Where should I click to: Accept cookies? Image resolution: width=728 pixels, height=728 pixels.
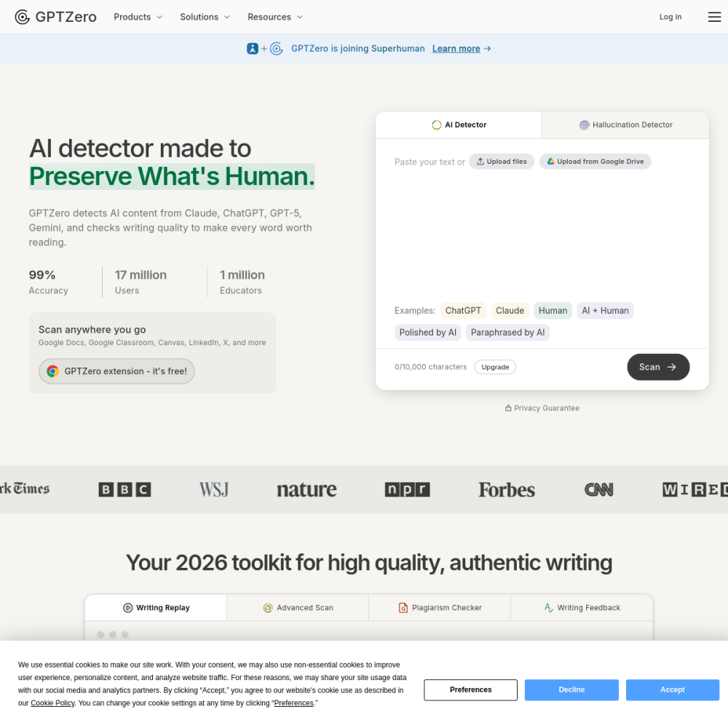(x=672, y=689)
